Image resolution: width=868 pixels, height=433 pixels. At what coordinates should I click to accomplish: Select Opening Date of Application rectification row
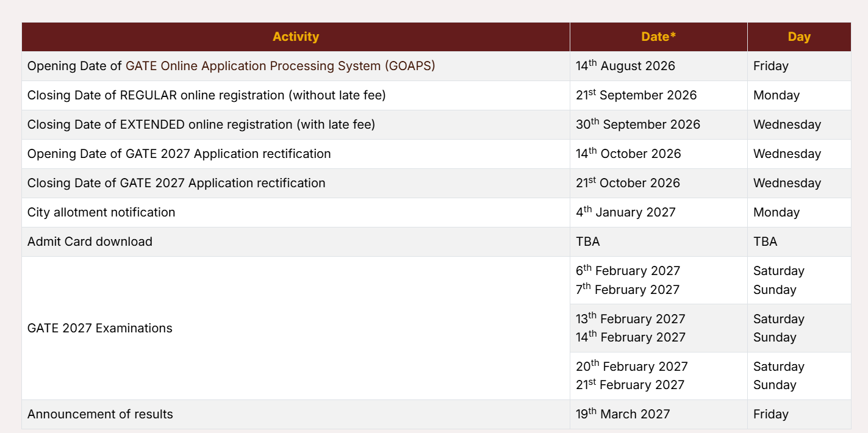click(x=436, y=154)
